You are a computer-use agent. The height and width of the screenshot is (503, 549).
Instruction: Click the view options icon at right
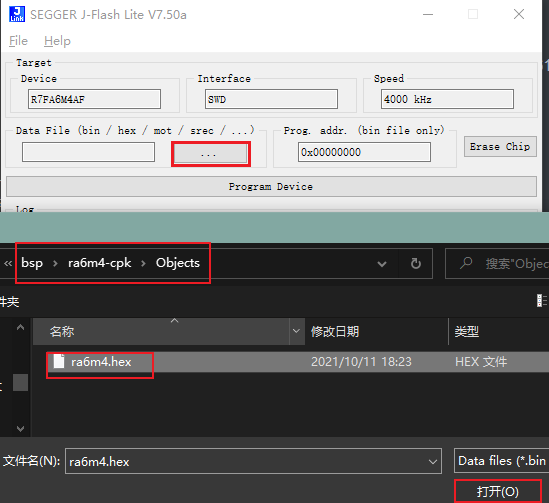542,300
